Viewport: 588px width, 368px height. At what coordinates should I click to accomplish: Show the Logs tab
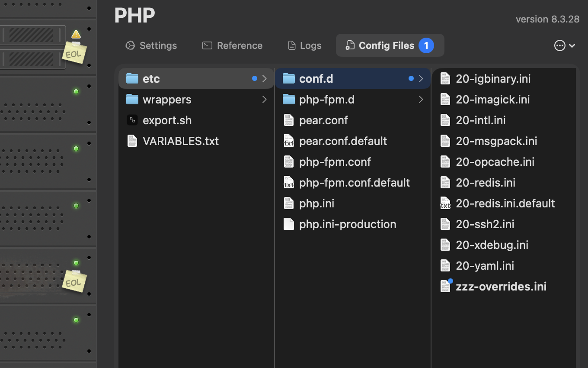[304, 45]
